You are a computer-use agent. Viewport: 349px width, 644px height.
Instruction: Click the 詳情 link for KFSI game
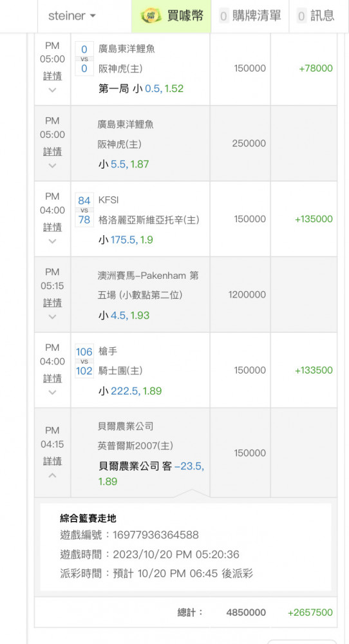point(53,227)
